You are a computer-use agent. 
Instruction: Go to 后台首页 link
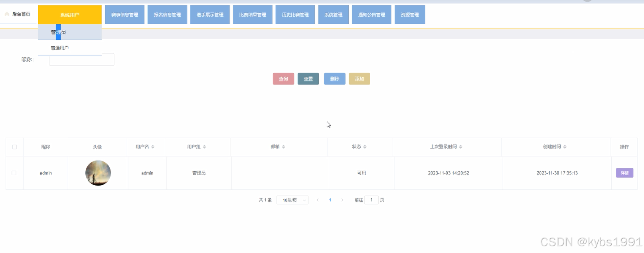click(x=21, y=14)
